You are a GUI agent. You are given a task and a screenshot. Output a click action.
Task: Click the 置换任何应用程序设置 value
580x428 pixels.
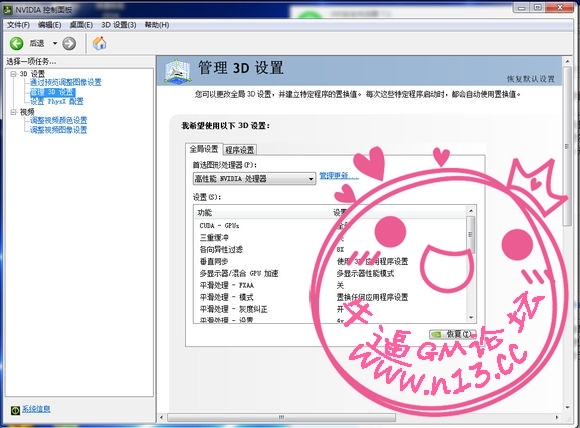[372, 297]
